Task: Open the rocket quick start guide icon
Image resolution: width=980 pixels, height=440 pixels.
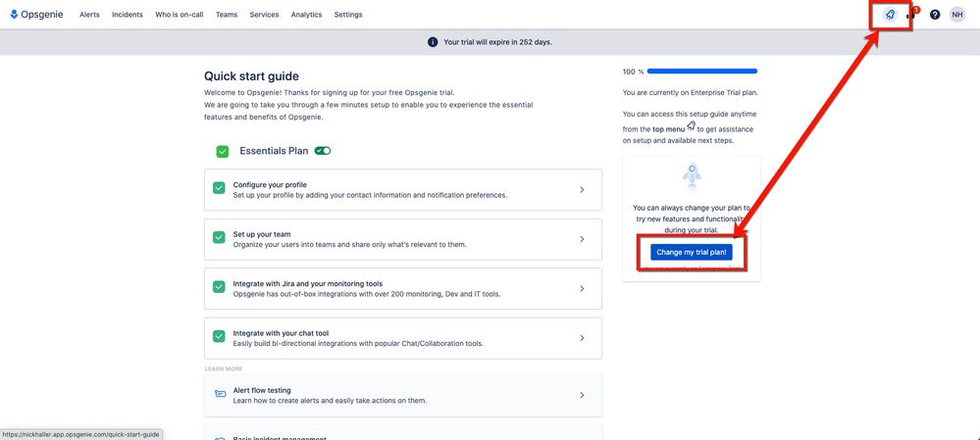Action: (x=890, y=15)
